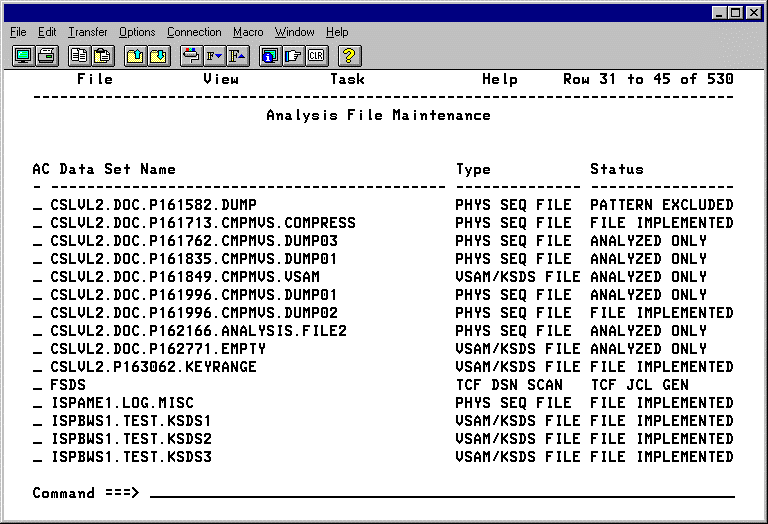The width and height of the screenshot is (768, 524).
Task: Click the terminal session monitor icon
Action: tap(23, 56)
